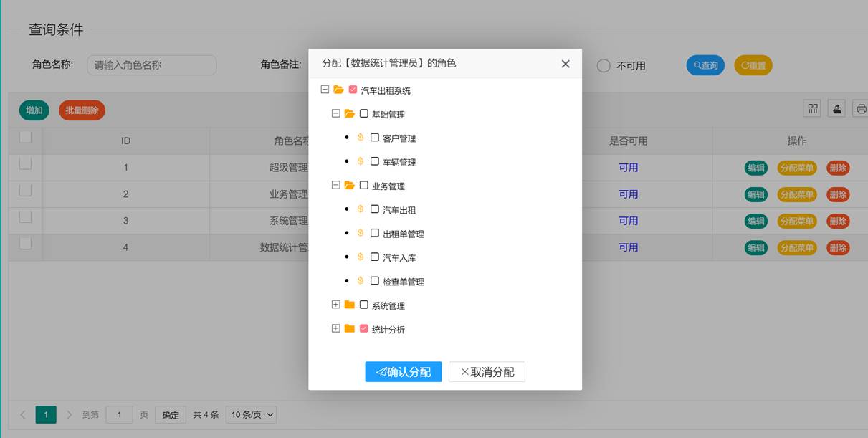868x438 pixels.
Task: Click 确认分配 button
Action: [404, 371]
